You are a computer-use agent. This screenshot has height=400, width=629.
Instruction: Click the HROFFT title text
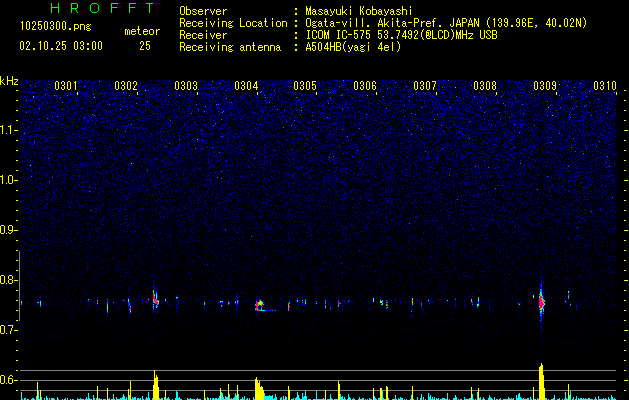click(x=103, y=8)
